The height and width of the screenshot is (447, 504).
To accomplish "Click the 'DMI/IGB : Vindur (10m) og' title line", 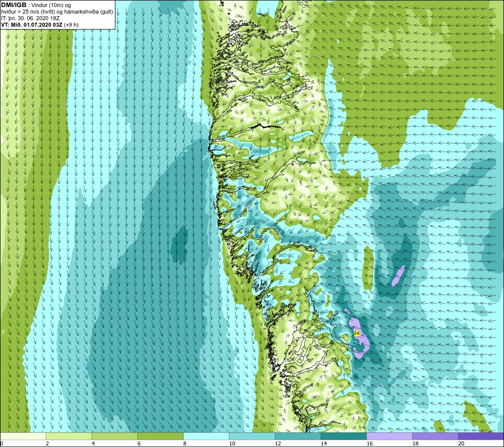I will (x=36, y=5).
